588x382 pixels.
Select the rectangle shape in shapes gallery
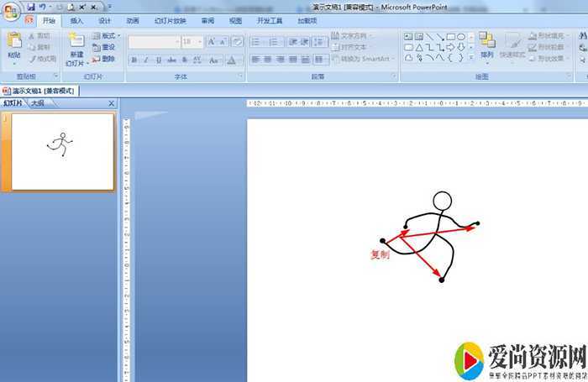click(450, 37)
